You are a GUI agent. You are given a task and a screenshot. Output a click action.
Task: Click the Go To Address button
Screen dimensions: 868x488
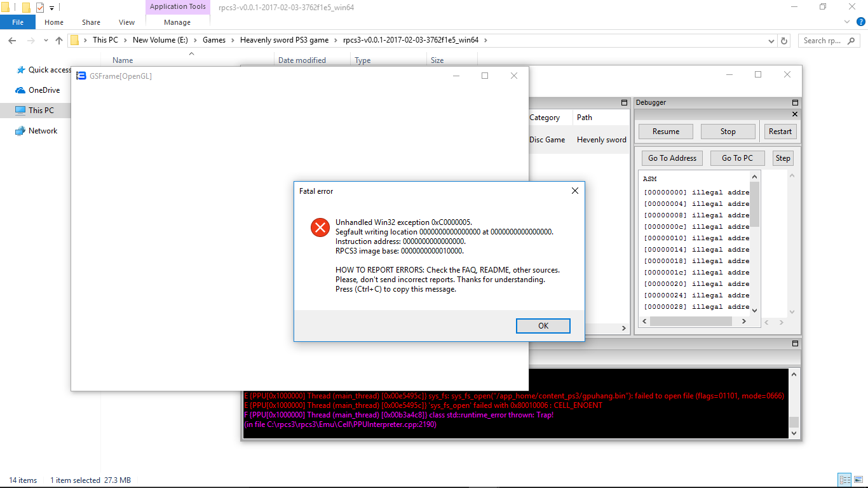click(672, 158)
